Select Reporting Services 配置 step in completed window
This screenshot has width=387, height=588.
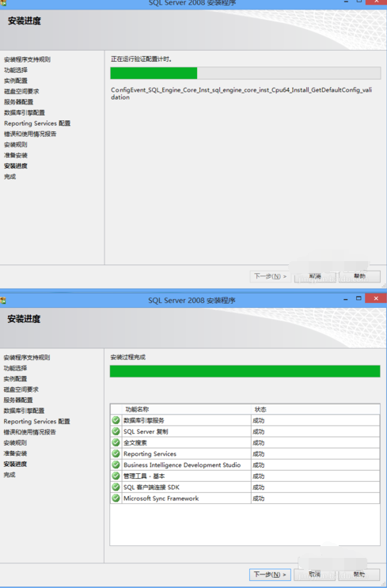click(36, 422)
